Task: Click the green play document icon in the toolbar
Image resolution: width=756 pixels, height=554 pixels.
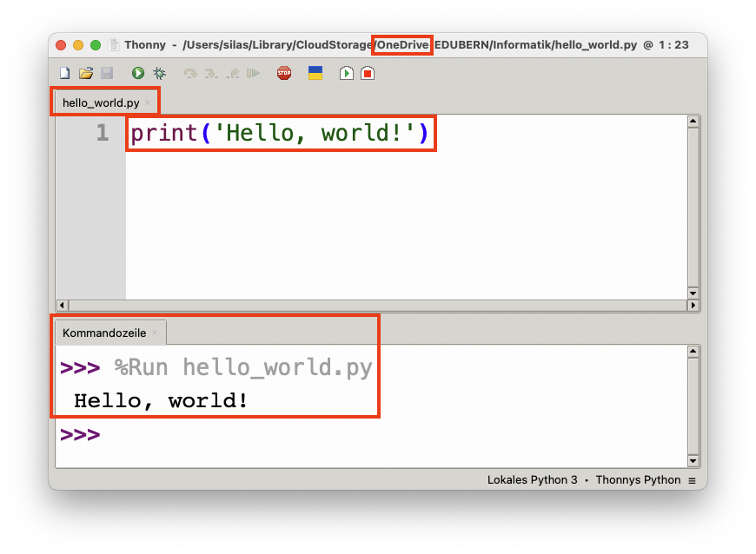Action: pos(346,73)
